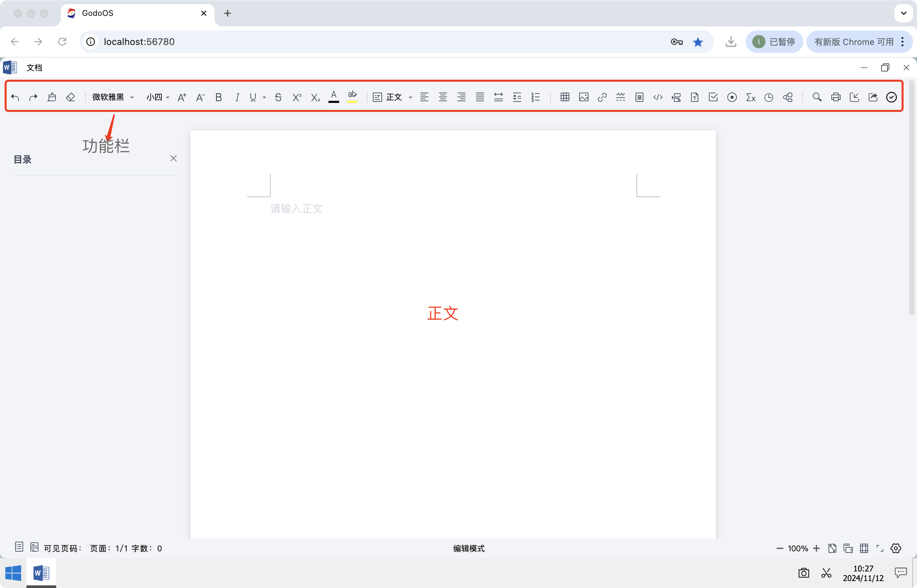917x588 pixels.
Task: Insert a numbered list
Action: point(536,97)
